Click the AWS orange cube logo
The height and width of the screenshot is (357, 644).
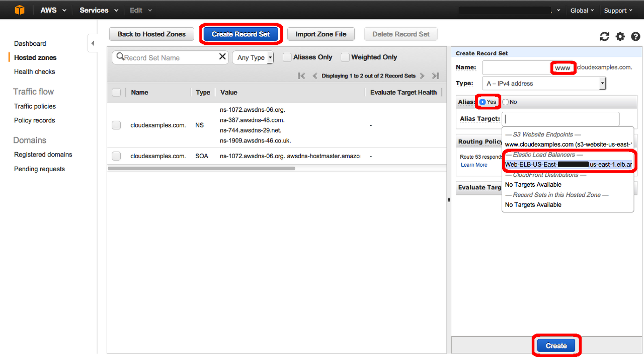(x=19, y=10)
